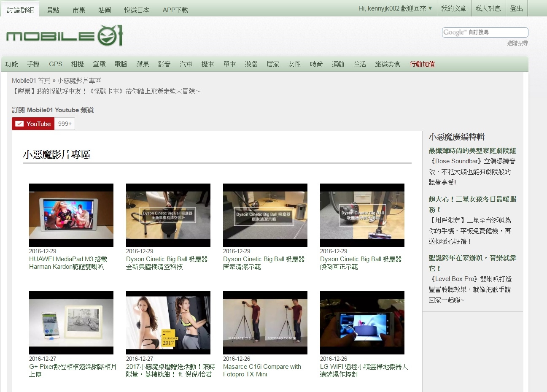Click the 訂閱 Mobile01 Youtube 頻道 heading

pyautogui.click(x=53, y=110)
